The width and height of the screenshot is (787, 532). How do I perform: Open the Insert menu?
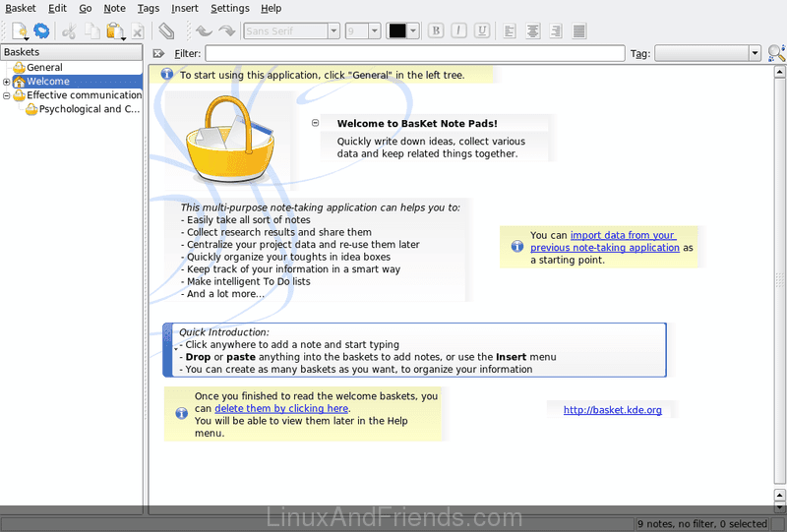click(x=185, y=8)
